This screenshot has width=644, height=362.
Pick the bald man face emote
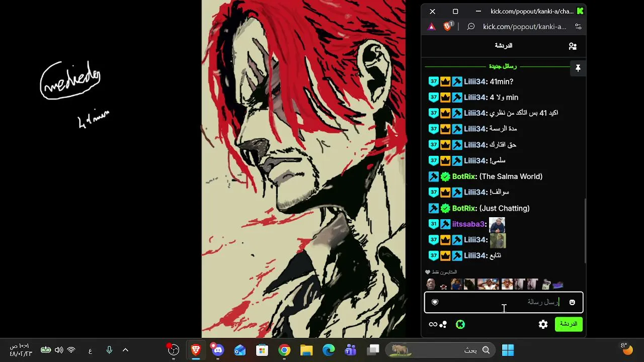coord(431,285)
